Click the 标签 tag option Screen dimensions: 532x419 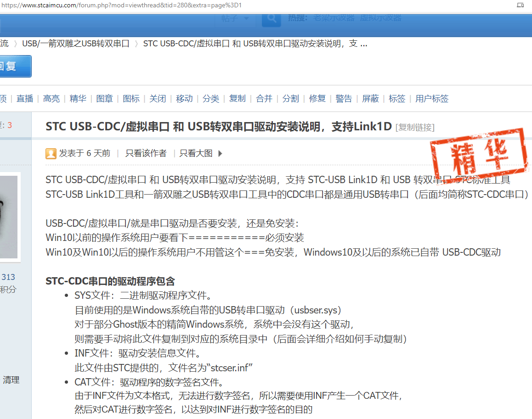tap(397, 99)
